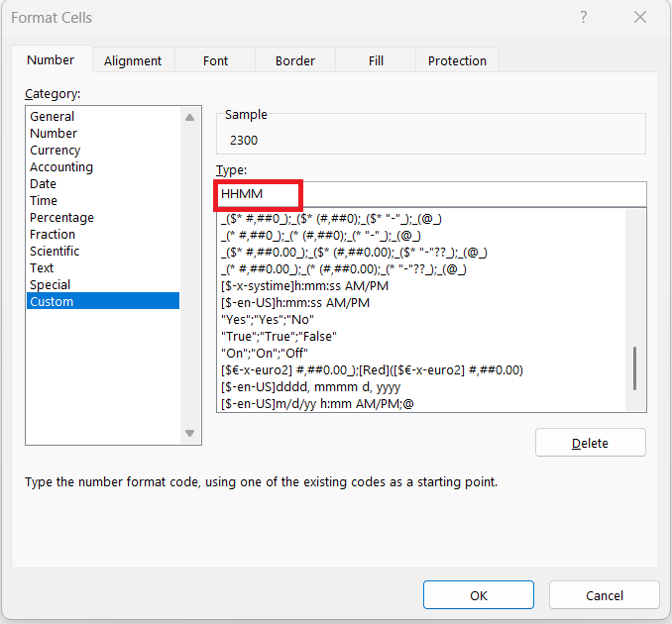Select the "On";"On";"Off" format code
The image size is (672, 624).
[x=421, y=354]
